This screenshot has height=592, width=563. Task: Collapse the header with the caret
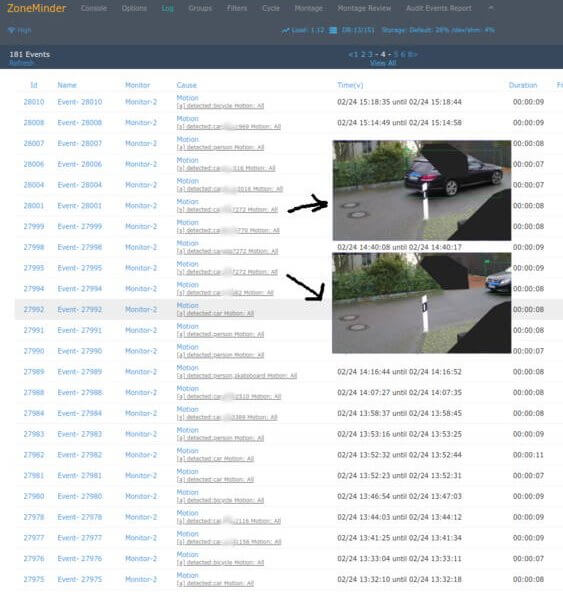pyautogui.click(x=491, y=8)
